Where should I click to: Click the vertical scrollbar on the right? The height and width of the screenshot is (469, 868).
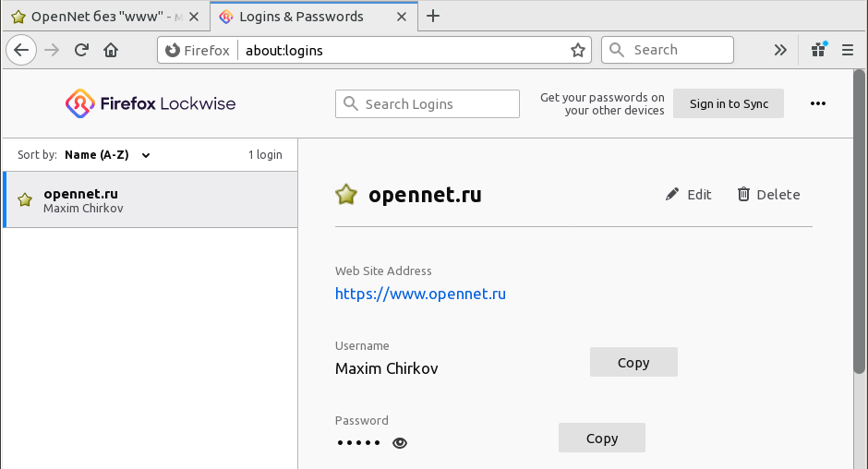pos(861,277)
